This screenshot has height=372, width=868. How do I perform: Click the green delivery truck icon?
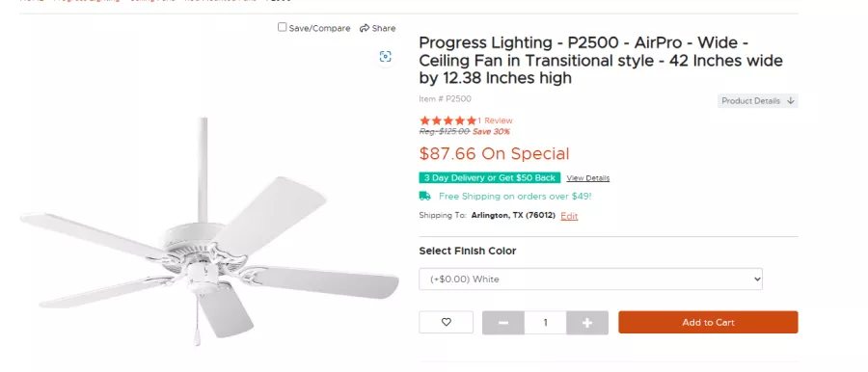point(425,196)
